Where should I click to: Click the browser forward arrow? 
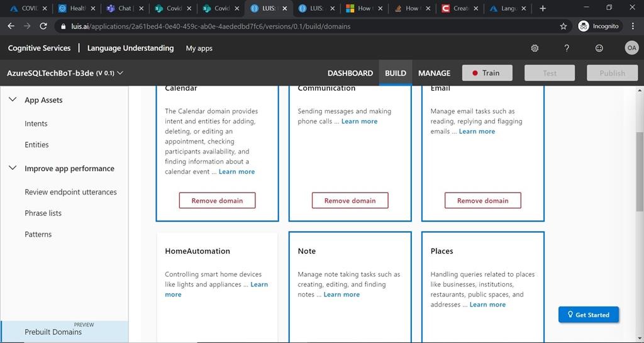(x=27, y=26)
